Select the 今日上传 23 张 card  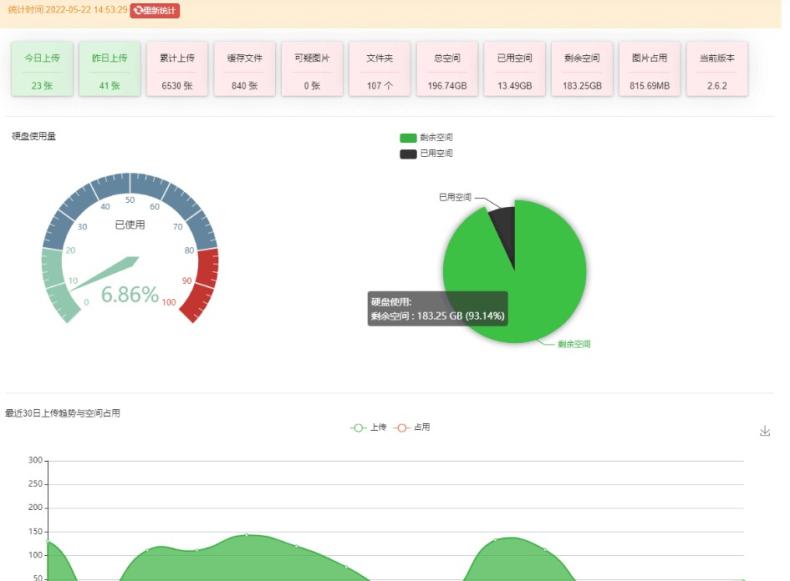click(x=42, y=70)
